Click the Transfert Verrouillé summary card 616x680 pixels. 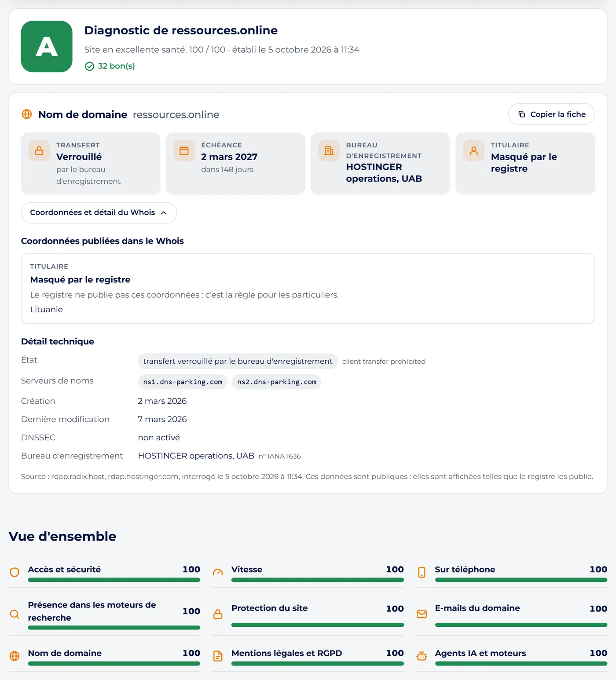pos(91,164)
